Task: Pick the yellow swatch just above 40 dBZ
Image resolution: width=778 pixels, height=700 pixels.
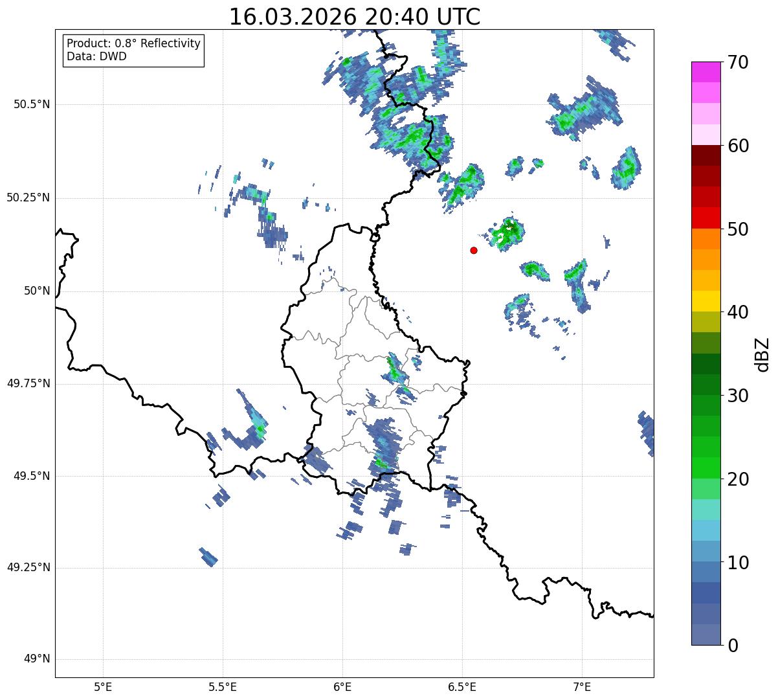Action: tap(706, 302)
